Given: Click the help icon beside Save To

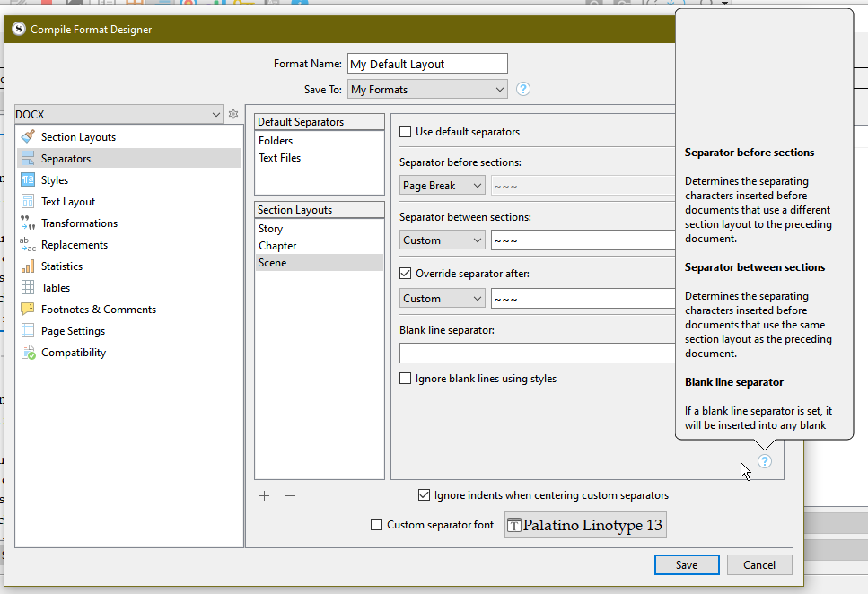Looking at the screenshot, I should click(x=523, y=89).
